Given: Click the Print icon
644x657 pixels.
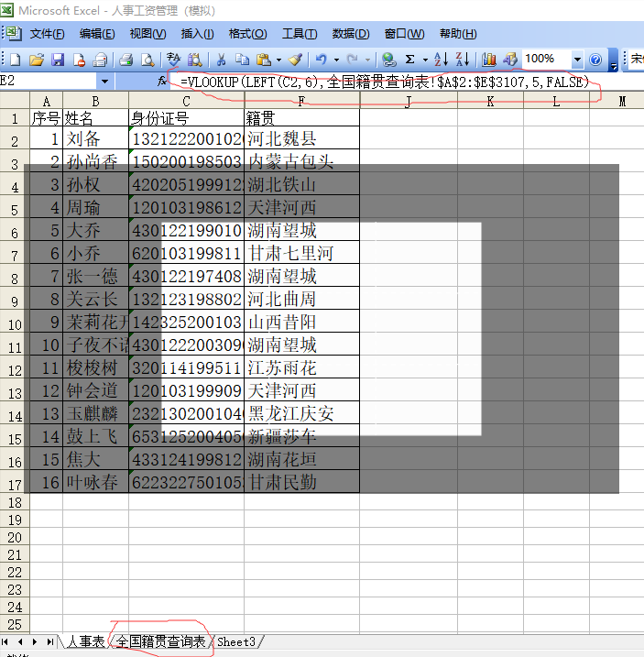Looking at the screenshot, I should coord(126,60).
